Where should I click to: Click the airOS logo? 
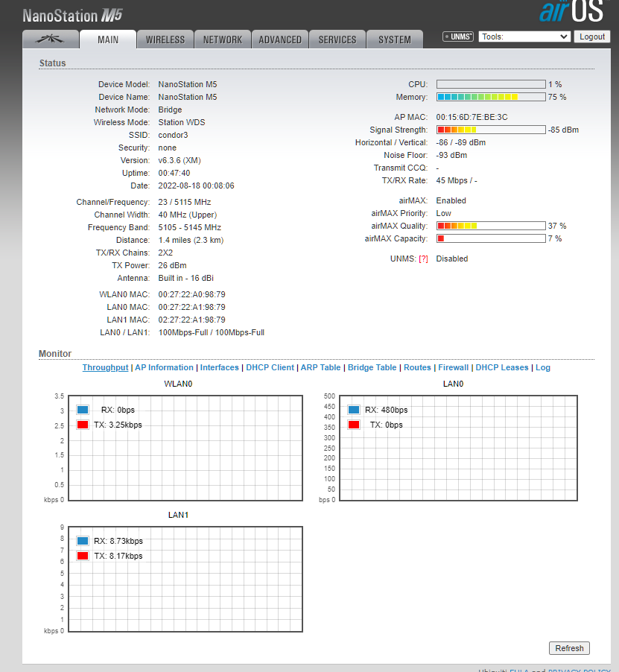point(572,12)
